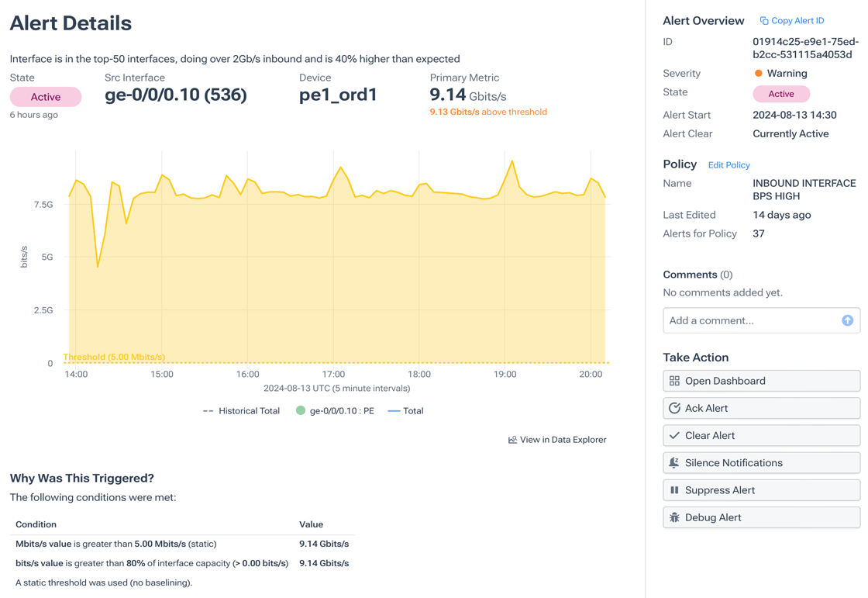Viewport: 868px width, 598px height.
Task: Submit comment using the blue arrow icon
Action: (x=847, y=320)
